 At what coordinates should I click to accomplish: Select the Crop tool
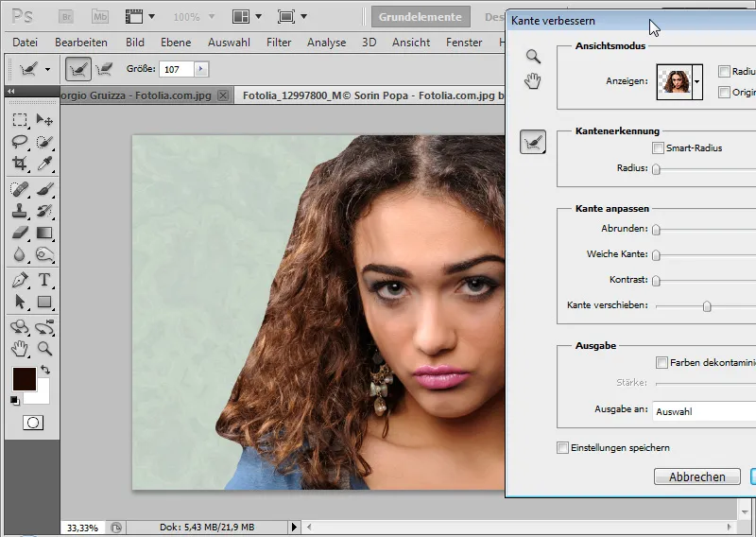click(20, 164)
